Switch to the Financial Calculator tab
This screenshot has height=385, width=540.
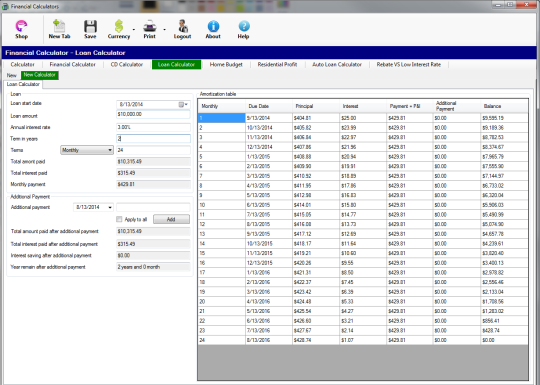pyautogui.click(x=72, y=64)
